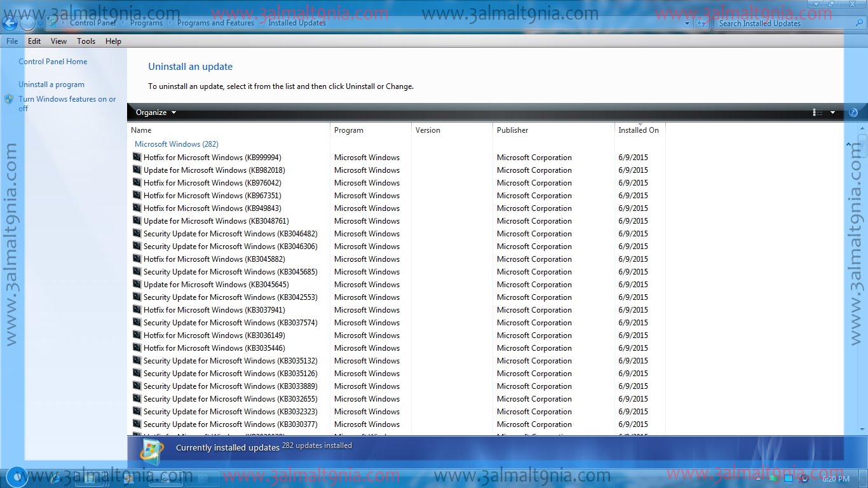The width and height of the screenshot is (868, 488).
Task: Sort by the Installed On column header
Action: [640, 130]
